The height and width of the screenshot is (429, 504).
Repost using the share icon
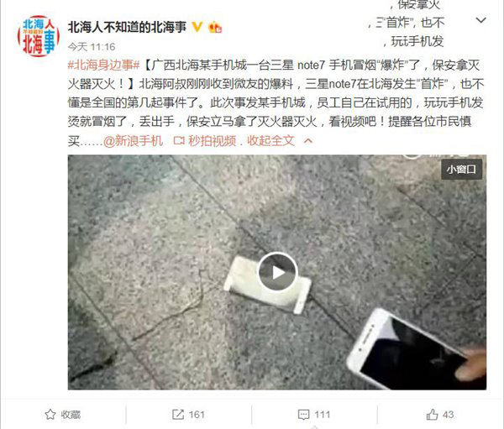pyautogui.click(x=178, y=415)
